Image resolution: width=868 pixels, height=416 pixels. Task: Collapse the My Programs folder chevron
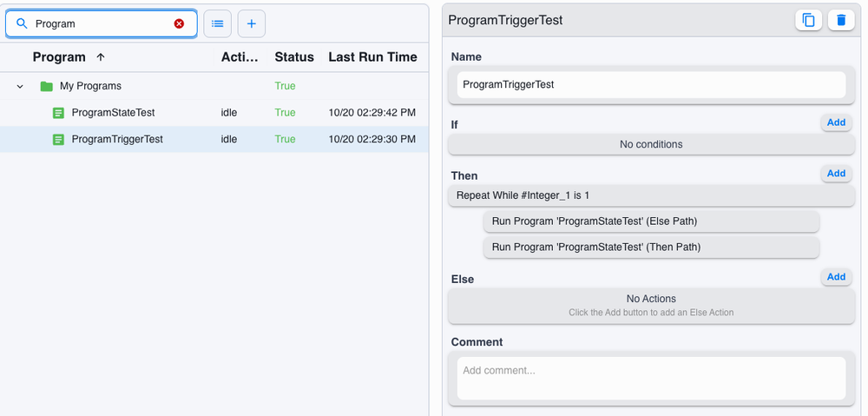(20, 86)
